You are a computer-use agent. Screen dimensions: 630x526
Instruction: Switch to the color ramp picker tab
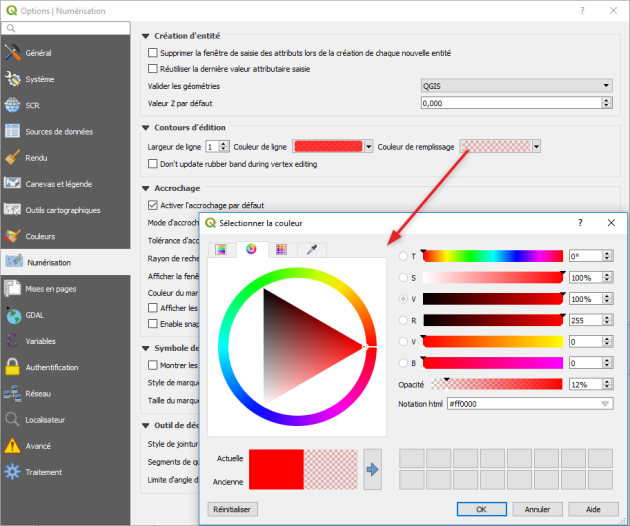click(221, 250)
